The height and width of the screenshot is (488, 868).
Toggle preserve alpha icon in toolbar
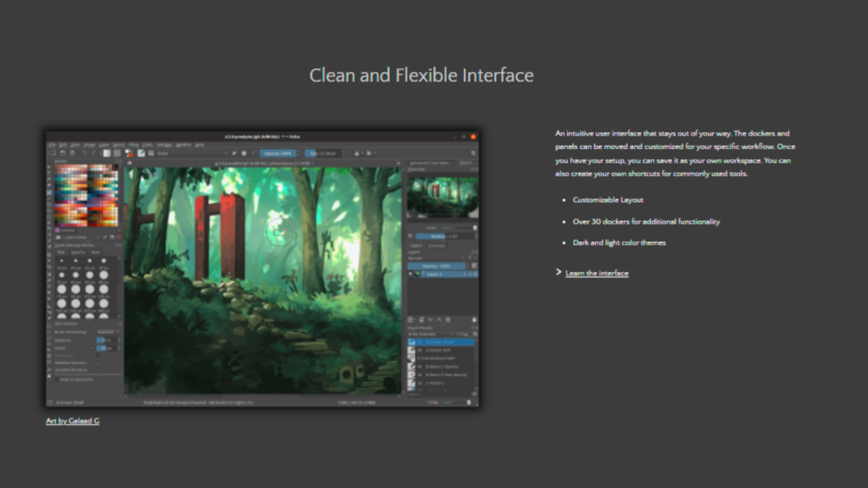(243, 153)
